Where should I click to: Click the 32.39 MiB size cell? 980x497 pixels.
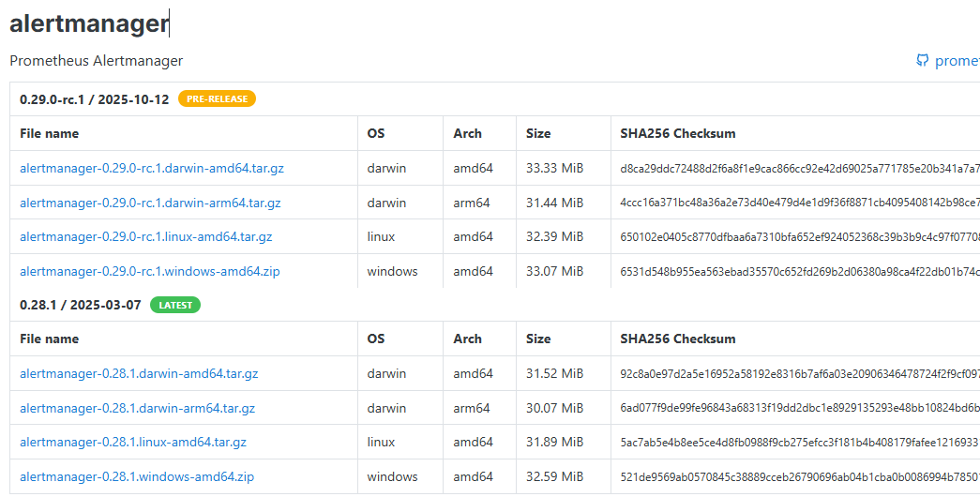coord(554,237)
